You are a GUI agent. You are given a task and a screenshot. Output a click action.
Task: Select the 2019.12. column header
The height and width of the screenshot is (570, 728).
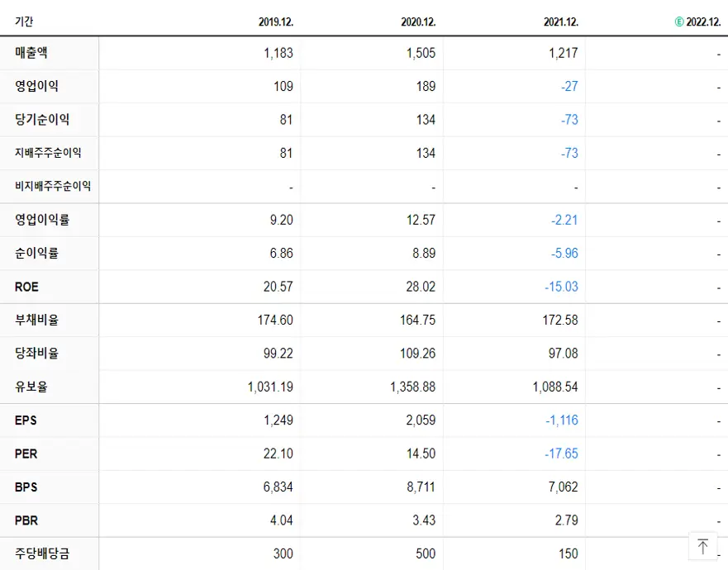pos(276,21)
